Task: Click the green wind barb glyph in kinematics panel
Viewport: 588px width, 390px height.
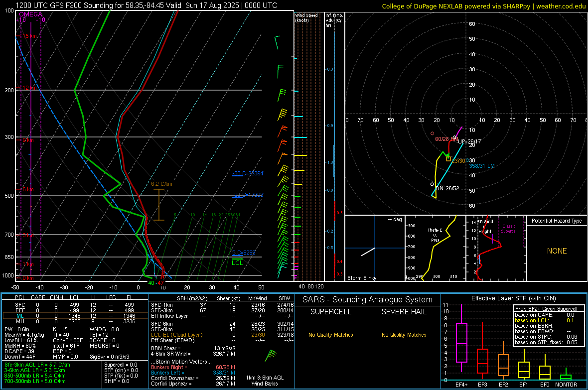Action: coord(271,356)
